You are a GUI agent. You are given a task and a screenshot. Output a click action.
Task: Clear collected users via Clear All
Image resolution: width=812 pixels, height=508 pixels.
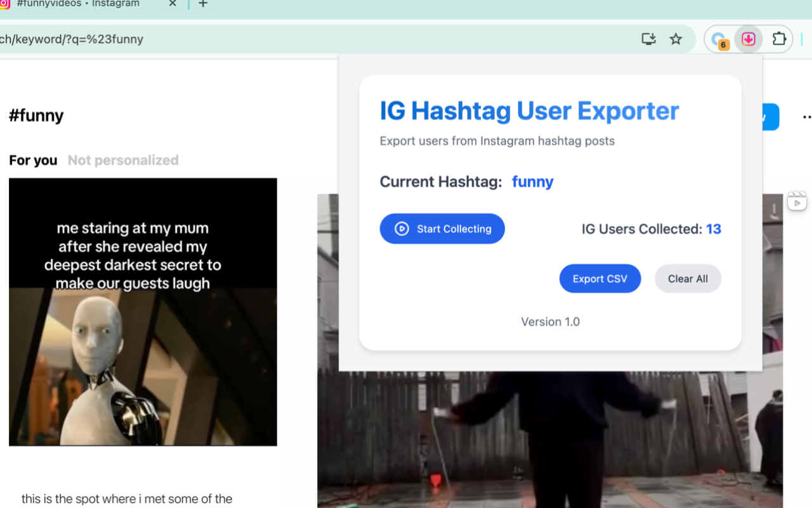[x=688, y=278]
